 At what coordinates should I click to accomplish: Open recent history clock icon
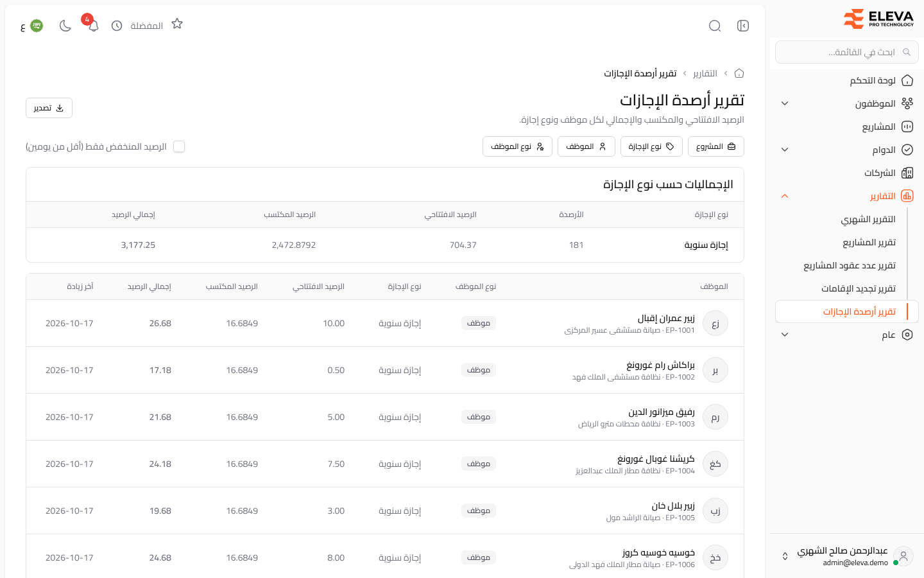click(x=117, y=26)
